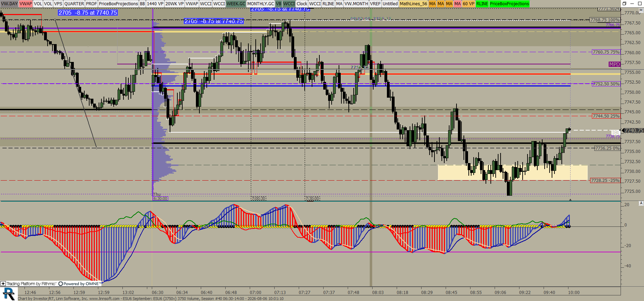644x301 pixels.
Task: Restore down the chart window
Action: point(624,3)
